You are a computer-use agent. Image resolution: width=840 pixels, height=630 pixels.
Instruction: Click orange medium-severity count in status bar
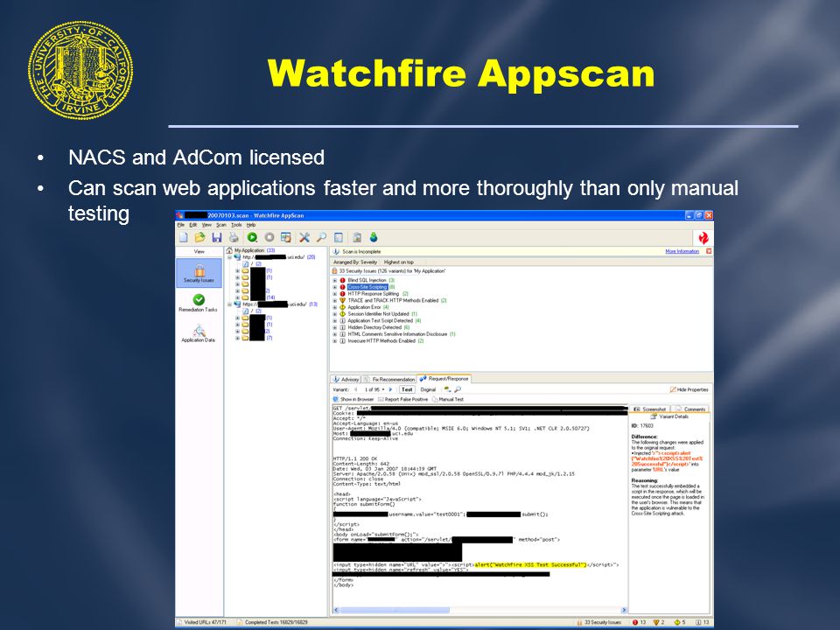(x=659, y=622)
